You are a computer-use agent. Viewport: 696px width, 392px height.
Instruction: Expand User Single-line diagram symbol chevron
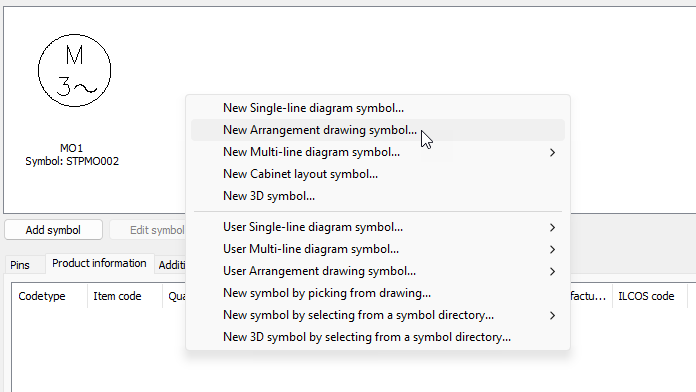click(552, 227)
